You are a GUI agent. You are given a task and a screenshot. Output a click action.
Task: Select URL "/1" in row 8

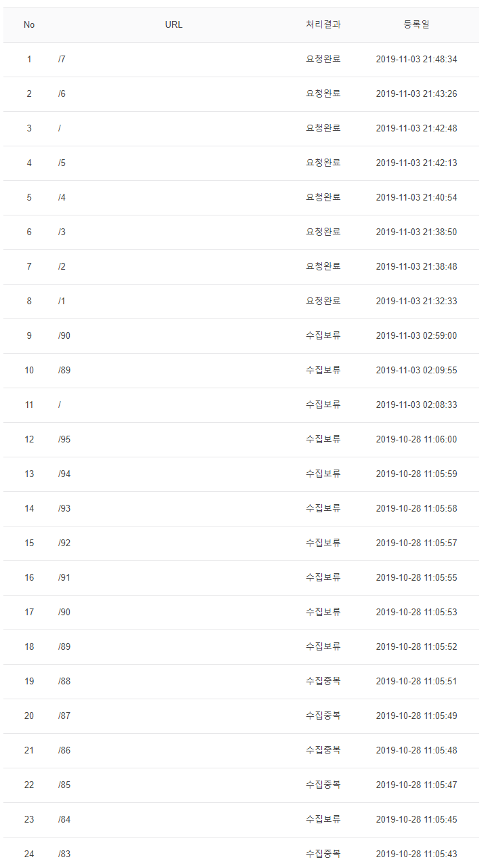[62, 301]
